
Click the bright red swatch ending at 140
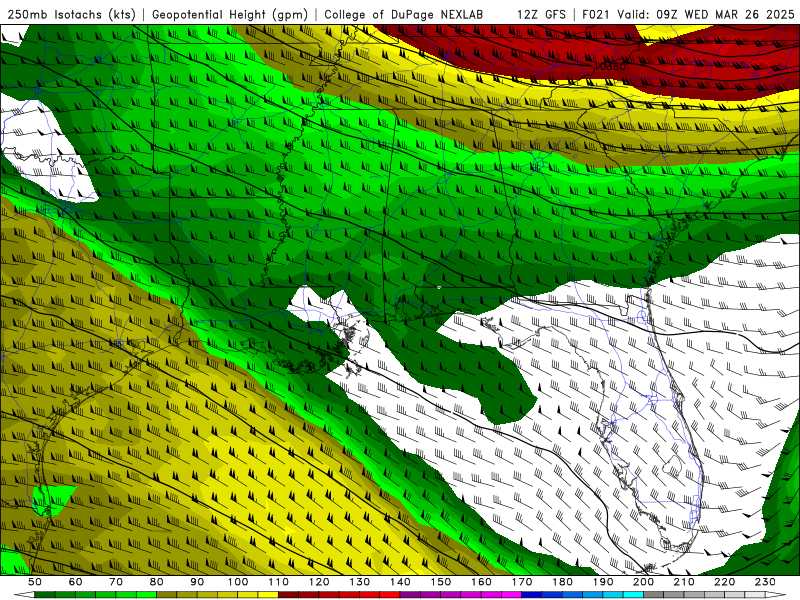pos(390,595)
